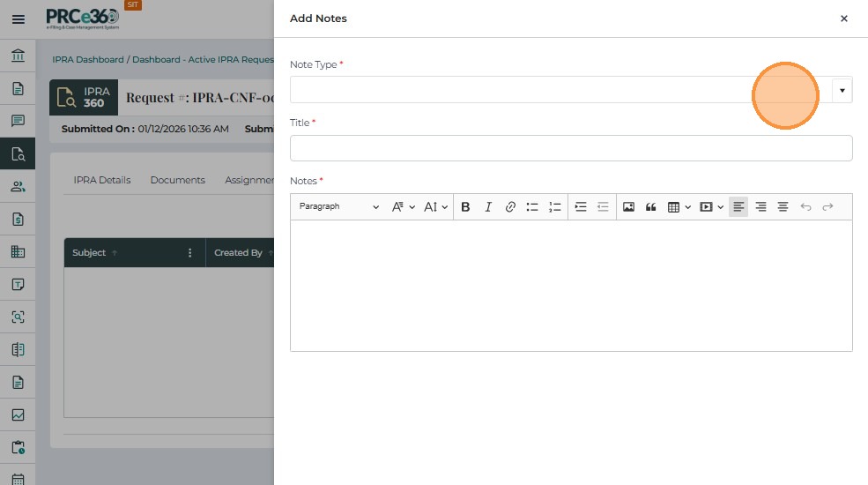Click the bank building sidebar icon
The width and height of the screenshot is (868, 485).
pos(18,56)
